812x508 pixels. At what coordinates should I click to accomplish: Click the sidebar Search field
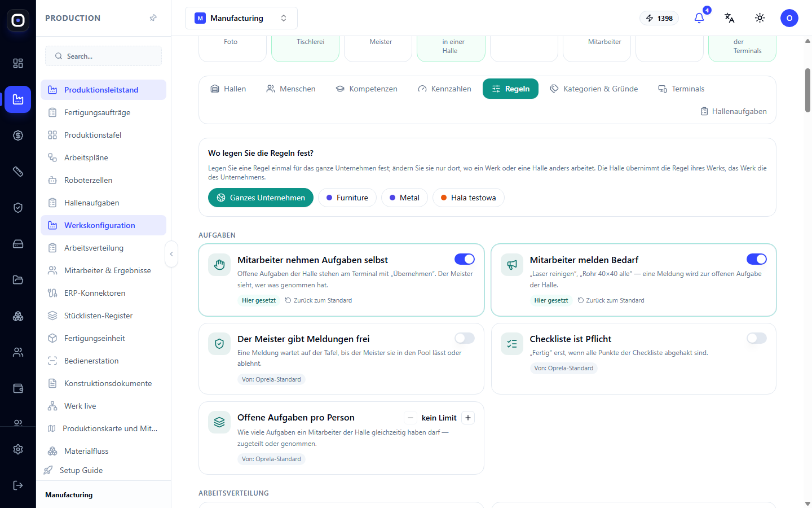tap(104, 56)
